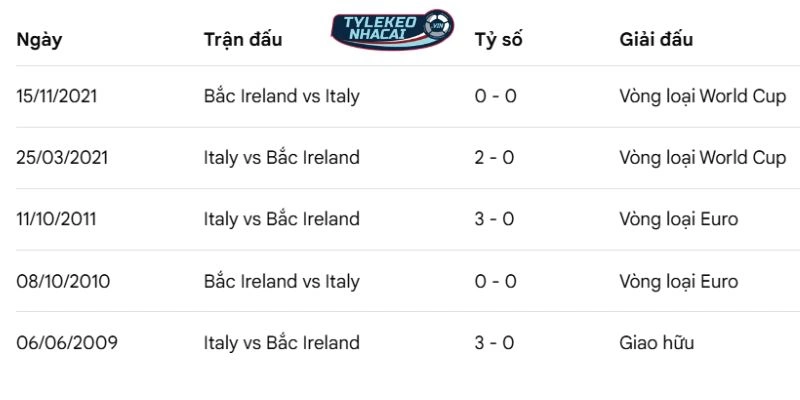This screenshot has height=400, width=800.
Task: Select the 0 - 0 score for 08/10/2010
Action: click(495, 281)
